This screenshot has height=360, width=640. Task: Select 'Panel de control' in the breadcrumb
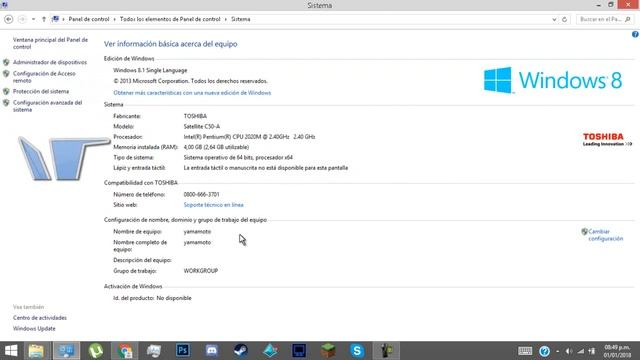click(89, 19)
